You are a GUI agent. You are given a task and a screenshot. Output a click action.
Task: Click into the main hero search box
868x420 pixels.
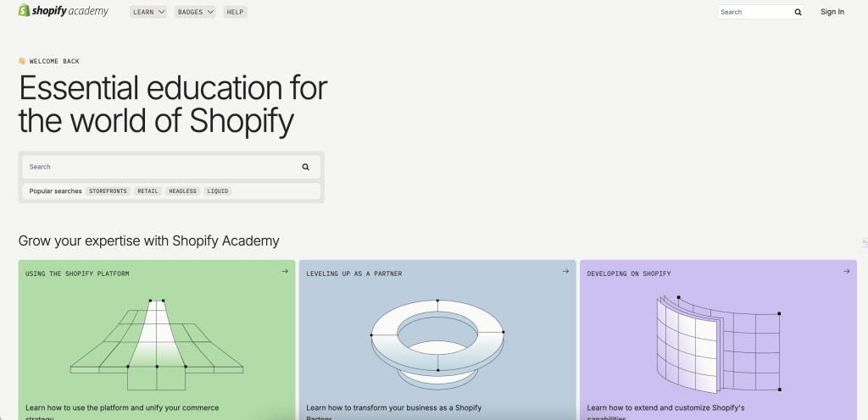click(x=161, y=167)
